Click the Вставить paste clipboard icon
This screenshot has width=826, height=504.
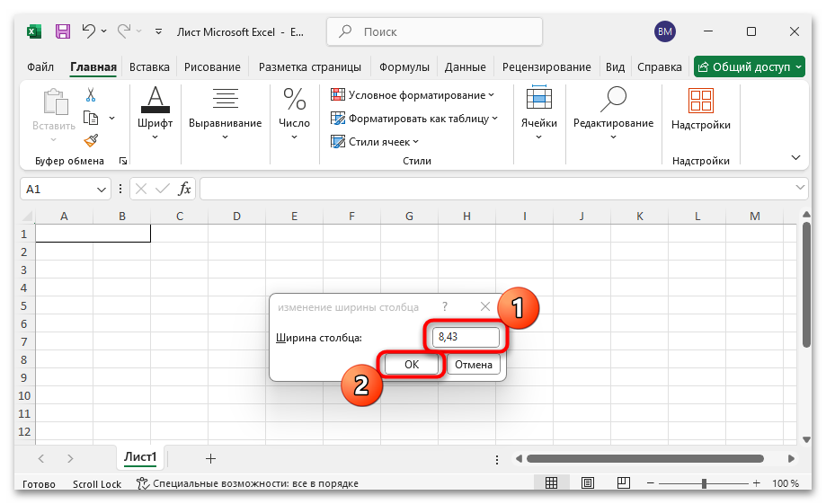click(x=55, y=102)
